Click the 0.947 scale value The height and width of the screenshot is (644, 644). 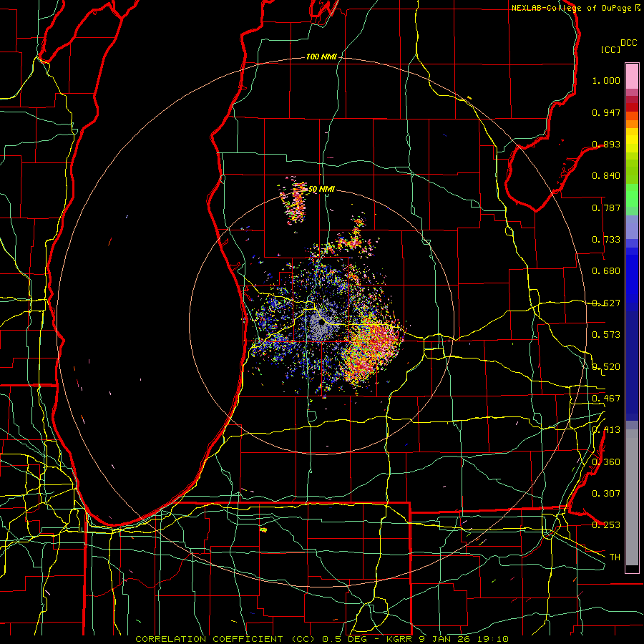tap(606, 112)
